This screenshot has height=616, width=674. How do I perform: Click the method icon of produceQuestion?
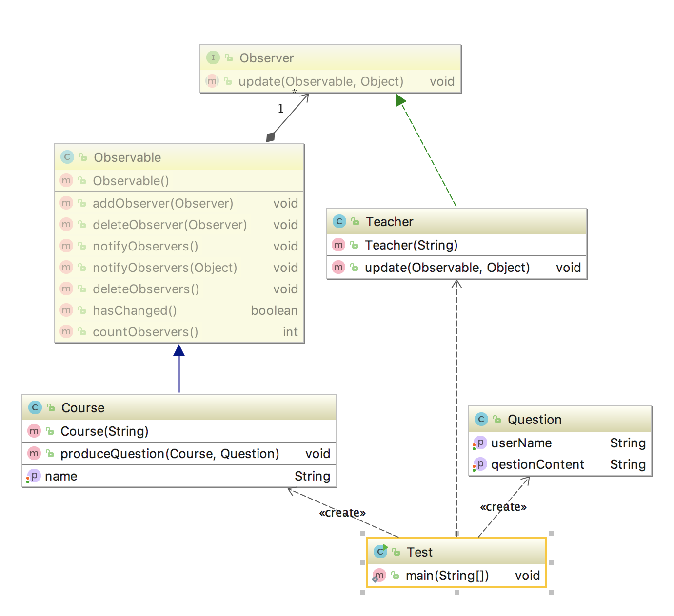pyautogui.click(x=34, y=453)
